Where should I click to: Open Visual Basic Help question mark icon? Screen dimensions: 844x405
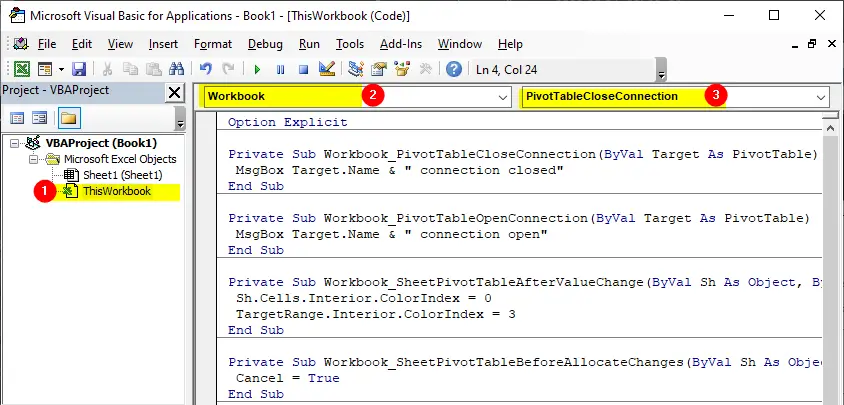(454, 69)
